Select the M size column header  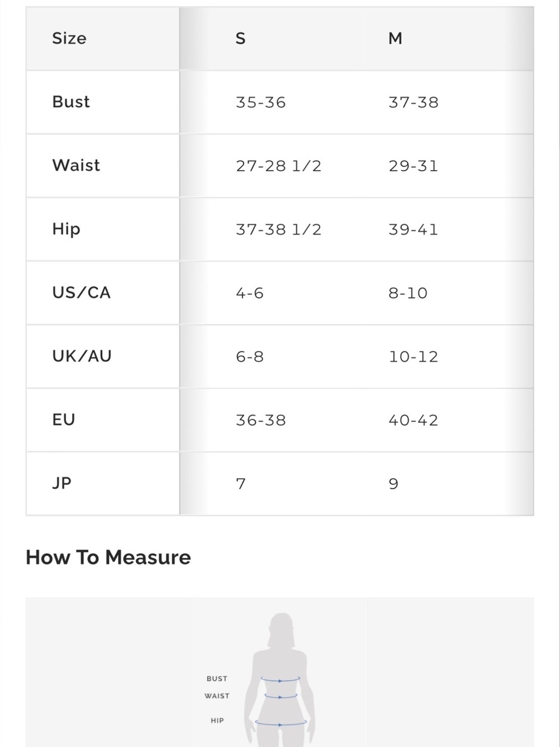click(395, 38)
